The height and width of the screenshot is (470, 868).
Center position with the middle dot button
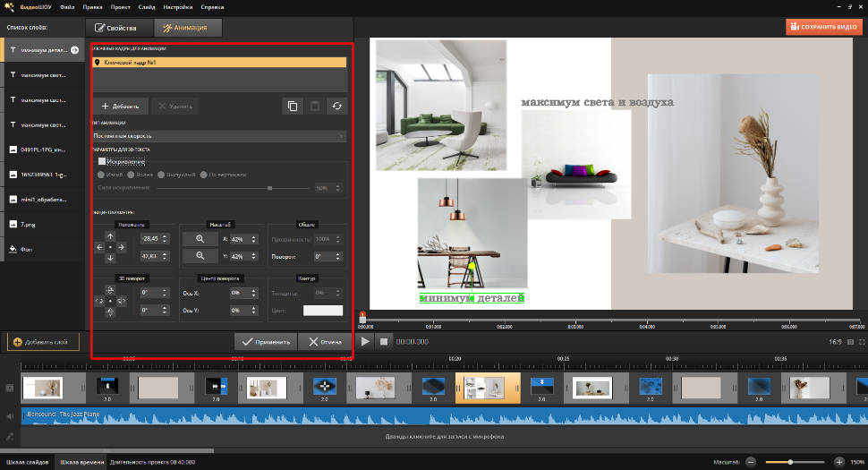point(110,247)
